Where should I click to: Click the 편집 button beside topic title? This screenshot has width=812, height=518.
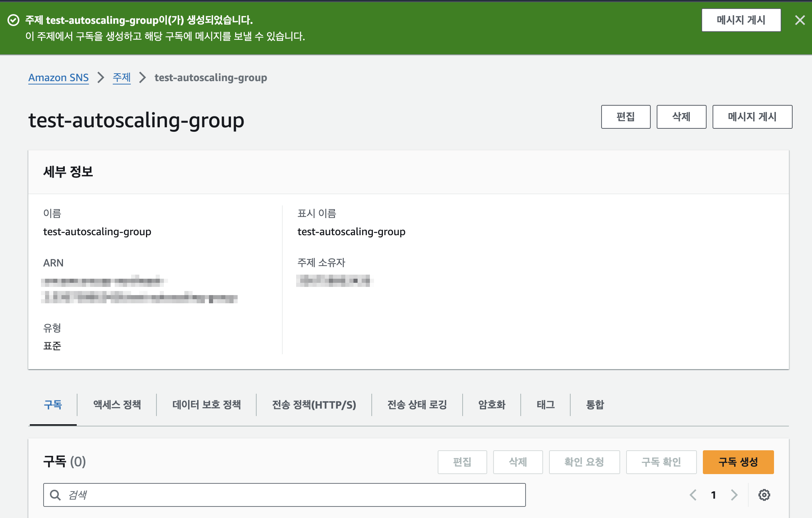tap(625, 117)
